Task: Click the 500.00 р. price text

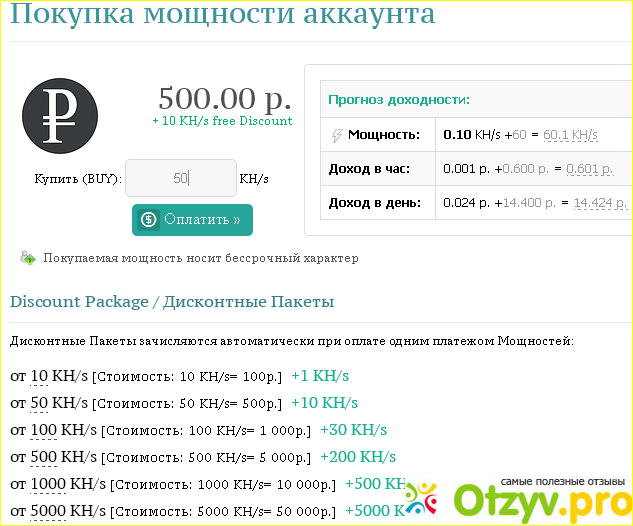Action: click(x=225, y=98)
